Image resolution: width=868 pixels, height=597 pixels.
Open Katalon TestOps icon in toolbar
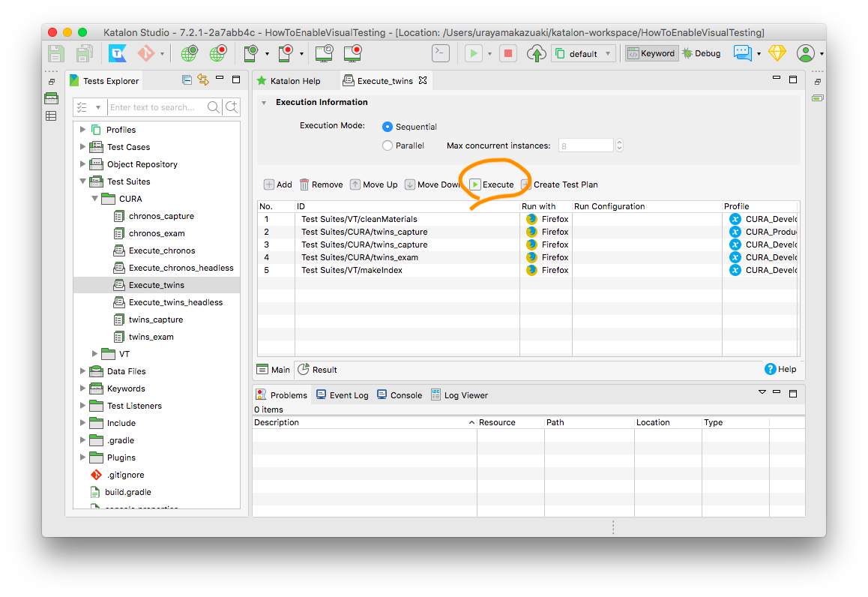pyautogui.click(x=118, y=54)
